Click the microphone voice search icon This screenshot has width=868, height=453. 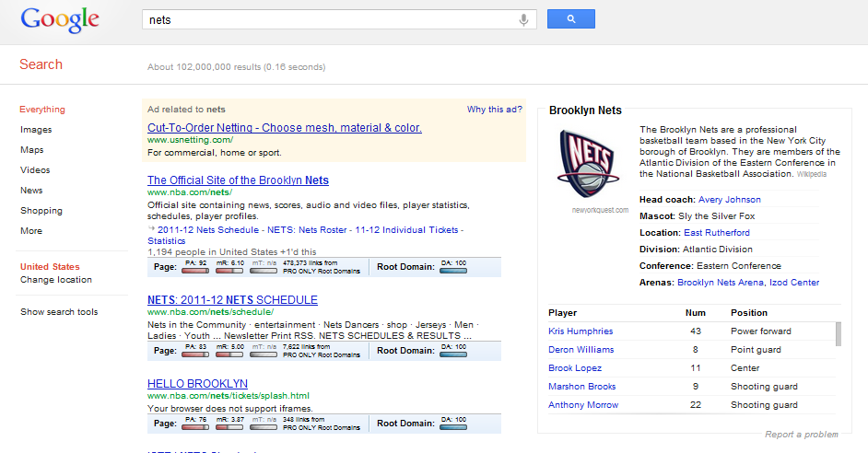click(523, 20)
